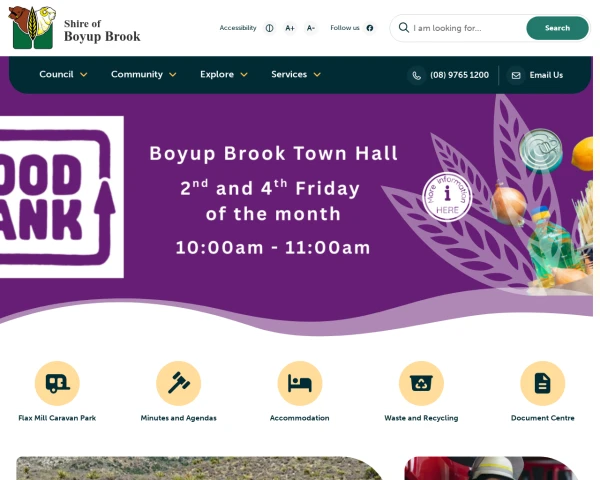This screenshot has height=480, width=600.
Task: Call the (08) 9765 1200 phone link
Action: tap(459, 75)
